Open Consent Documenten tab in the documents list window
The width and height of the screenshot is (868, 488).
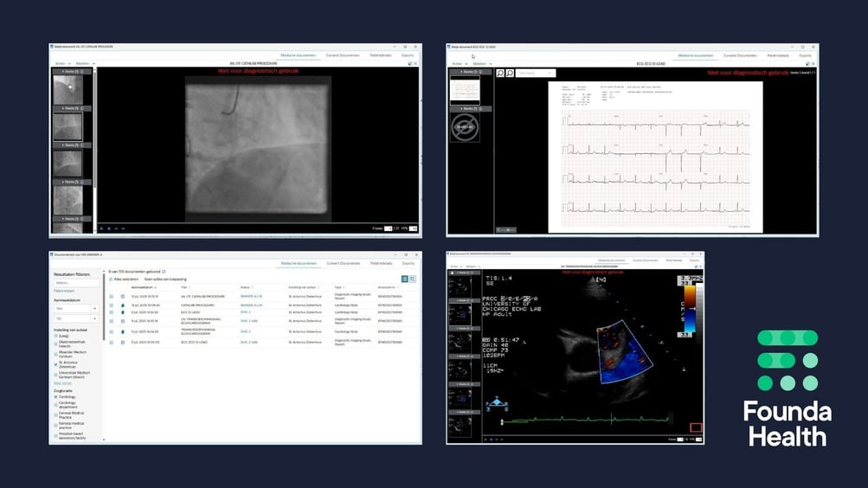pyautogui.click(x=343, y=262)
